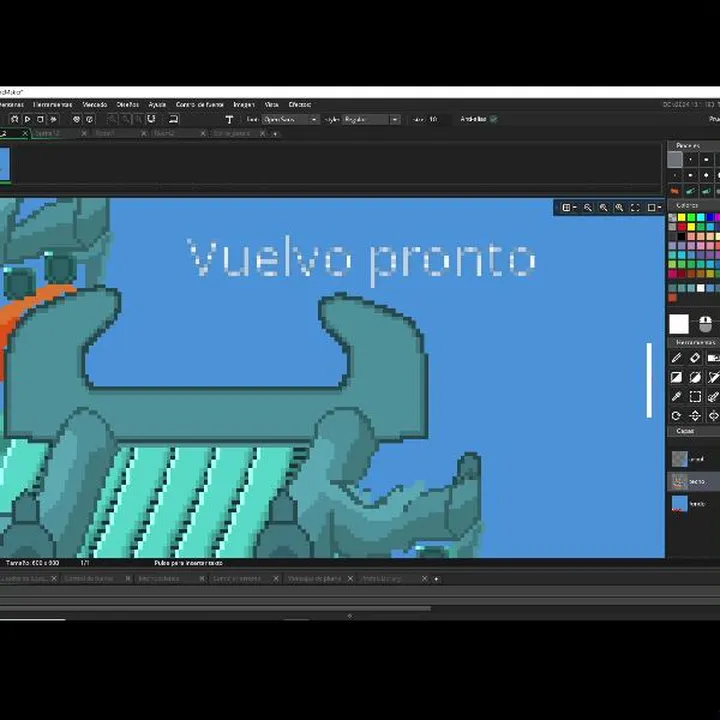Click the horizontal scrollbar below the panels
This screenshot has height=720, width=720.
pyautogui.click(x=215, y=608)
